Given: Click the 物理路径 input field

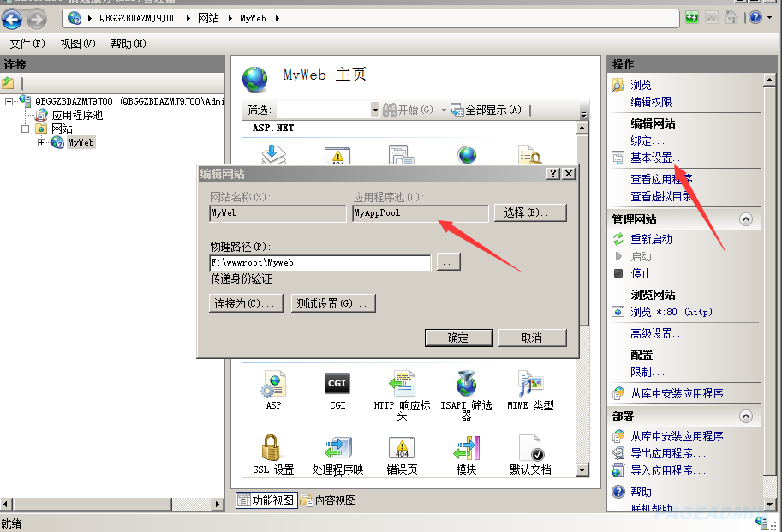Looking at the screenshot, I should [320, 263].
